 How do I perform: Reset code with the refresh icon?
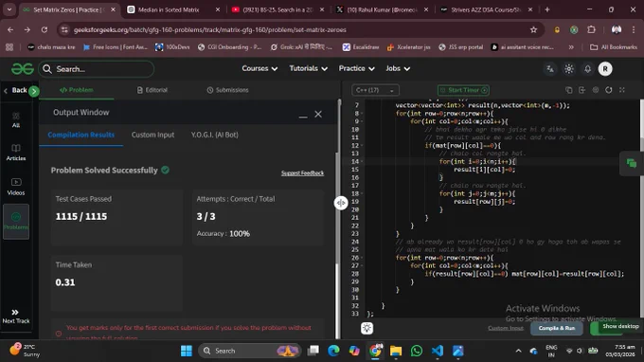609,90
